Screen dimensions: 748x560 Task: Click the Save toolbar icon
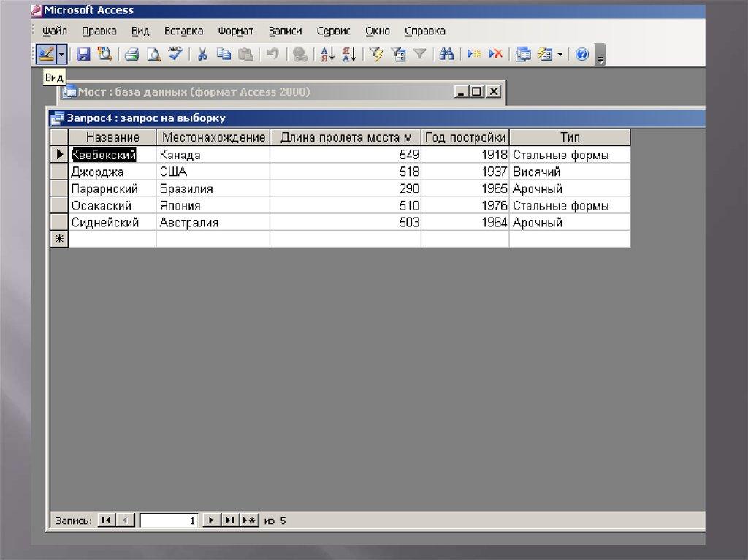83,54
